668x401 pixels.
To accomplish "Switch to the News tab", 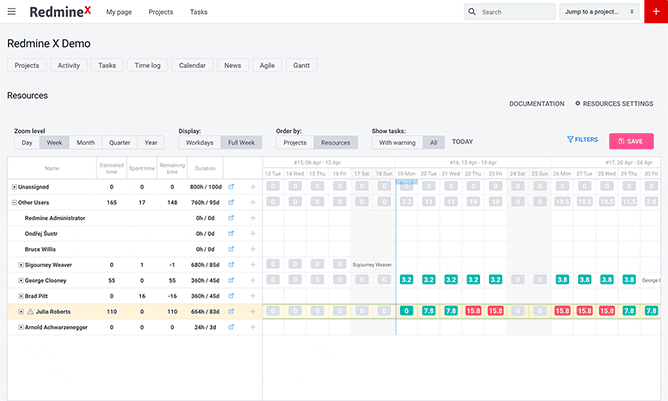I will 233,65.
